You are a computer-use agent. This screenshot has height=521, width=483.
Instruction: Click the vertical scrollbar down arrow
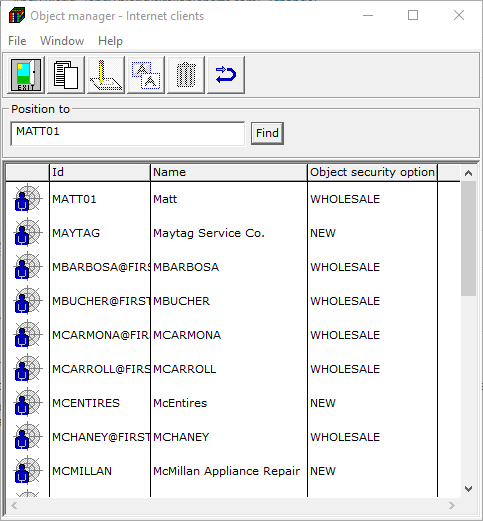click(x=468, y=489)
